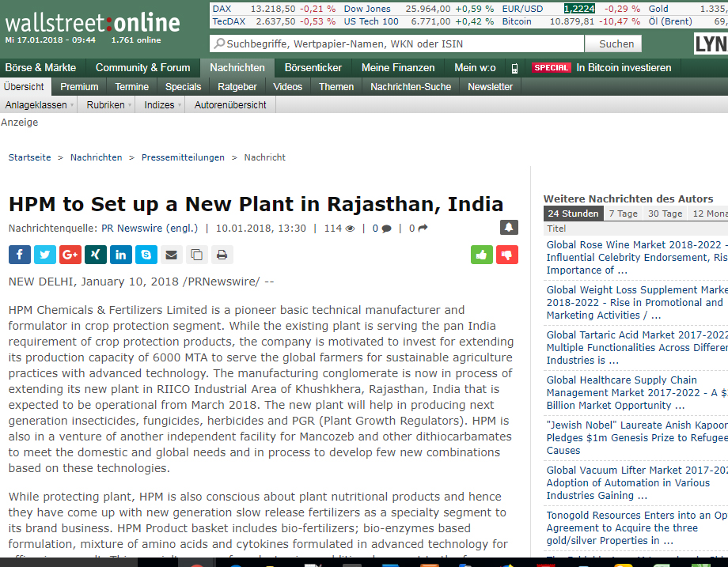Image resolution: width=728 pixels, height=567 pixels.
Task: Open Global Weight Loss Supplement news link
Action: click(637, 303)
